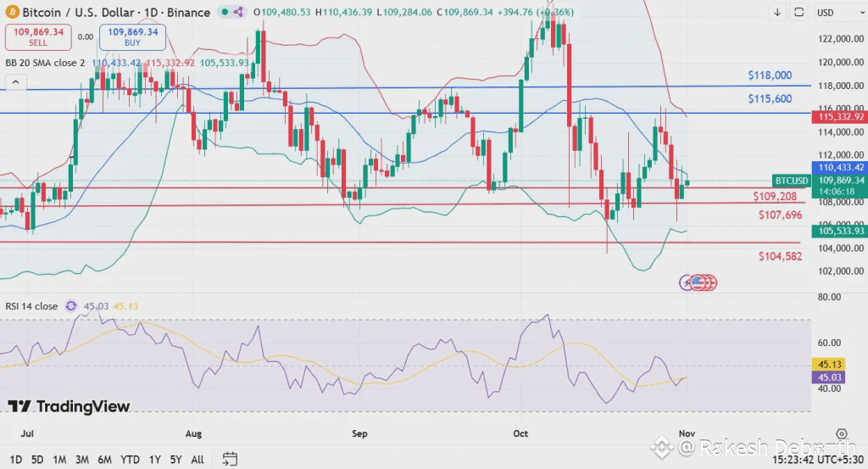
Task: Select the All time range
Action: pyautogui.click(x=198, y=460)
